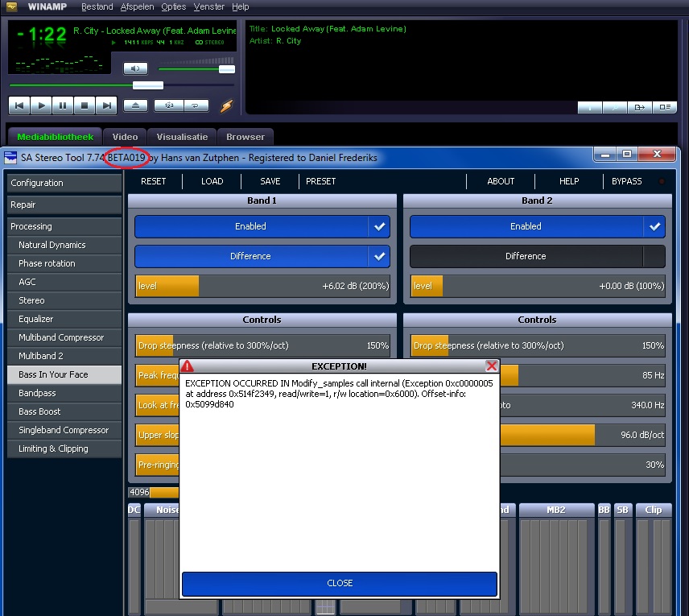Select Limiting & Clipping in sidebar
Image resolution: width=689 pixels, height=616 pixels.
[x=64, y=449]
